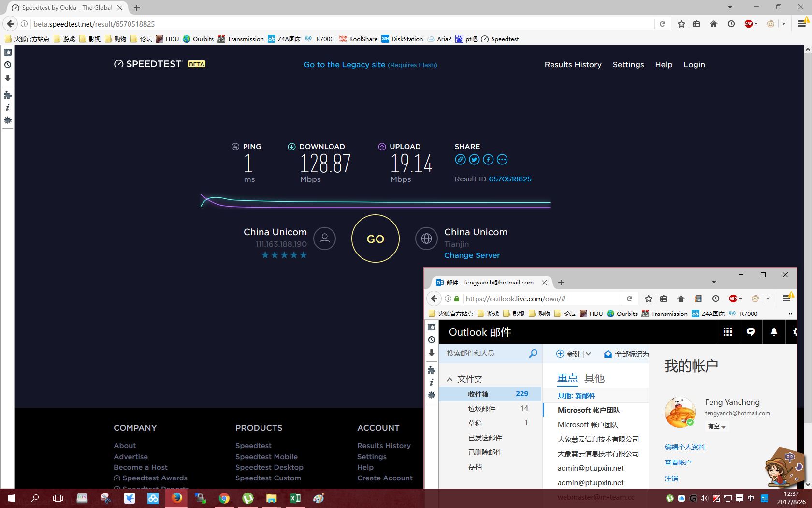Switch to the 重点 inbox tab
The width and height of the screenshot is (812, 508).
pos(567,378)
